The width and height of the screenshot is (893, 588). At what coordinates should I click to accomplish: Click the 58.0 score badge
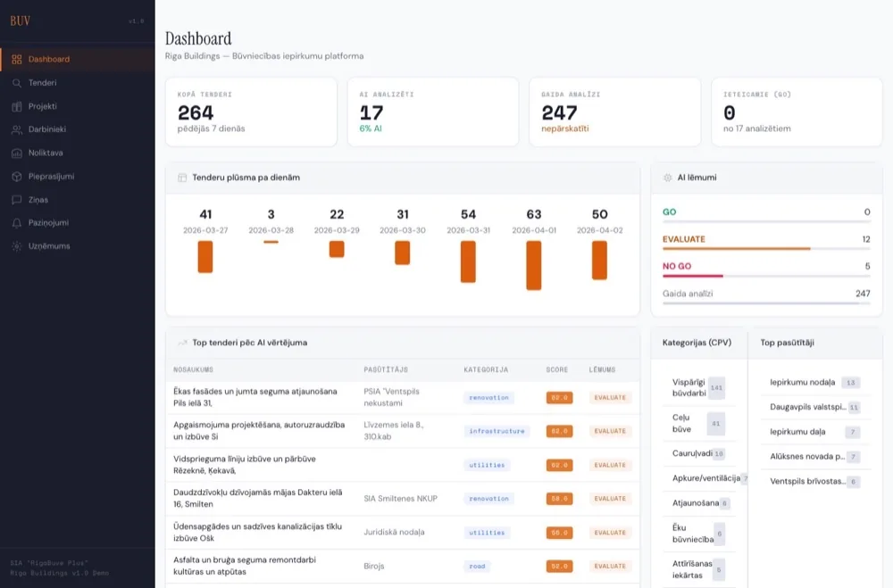(x=559, y=499)
